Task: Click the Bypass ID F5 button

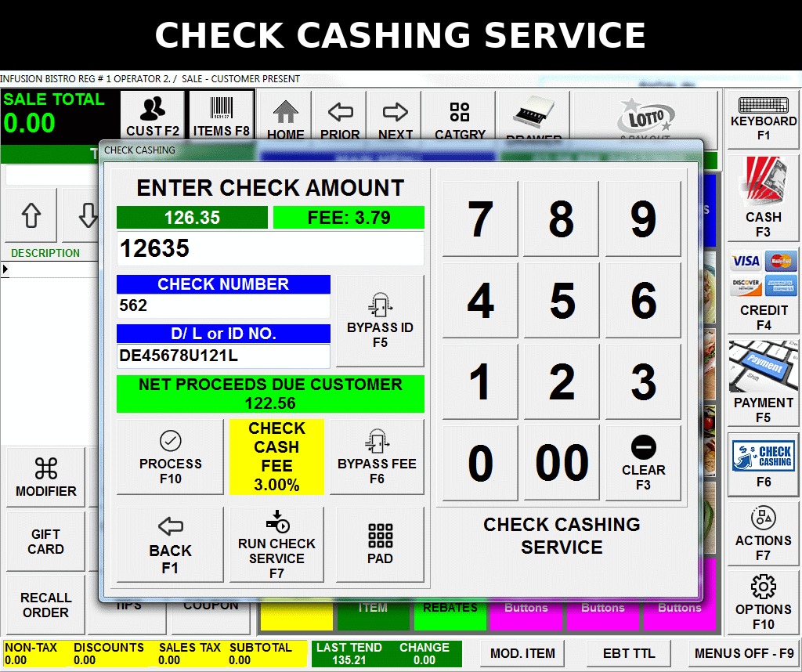Action: point(380,320)
